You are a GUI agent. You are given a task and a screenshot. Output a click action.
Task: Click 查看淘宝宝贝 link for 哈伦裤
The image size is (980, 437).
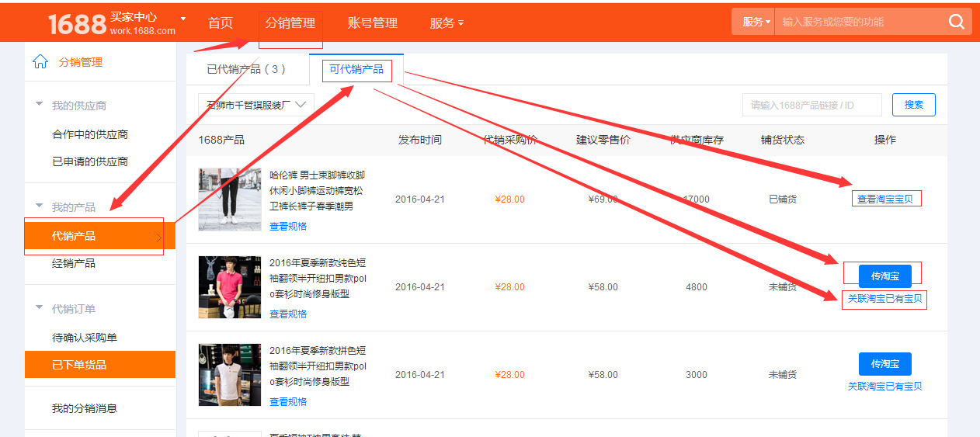[885, 199]
